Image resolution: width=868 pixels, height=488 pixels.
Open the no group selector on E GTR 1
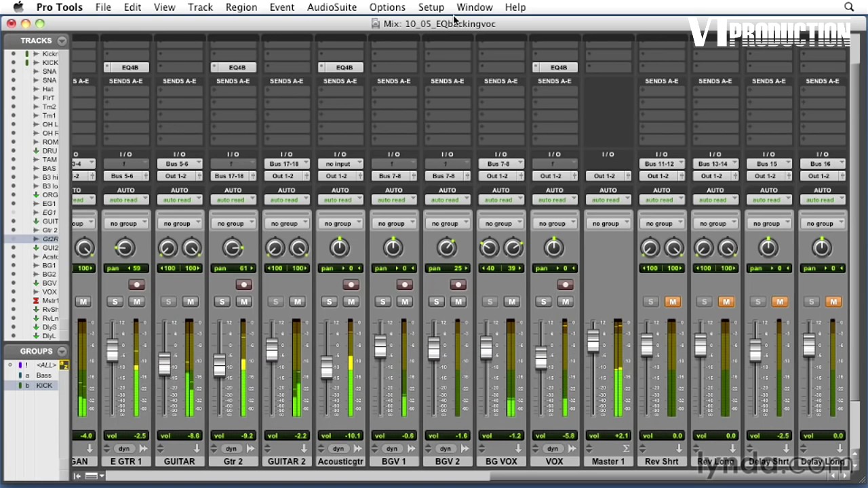tap(126, 224)
